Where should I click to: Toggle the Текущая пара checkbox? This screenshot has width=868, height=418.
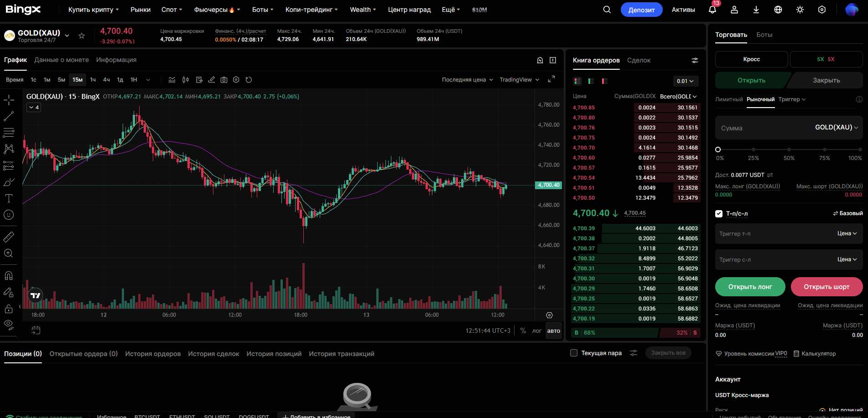[574, 353]
